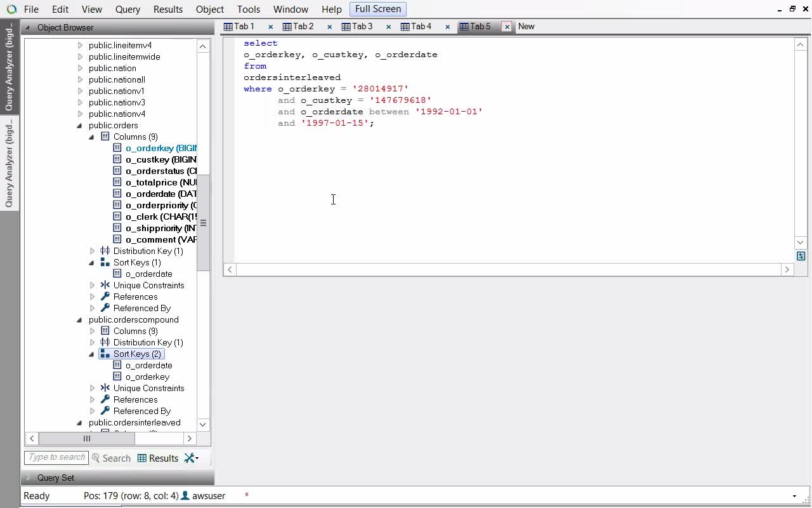Click the Object Browser horizontal scrollbar thumb
Screen dimensions: 812x508
coord(87,438)
